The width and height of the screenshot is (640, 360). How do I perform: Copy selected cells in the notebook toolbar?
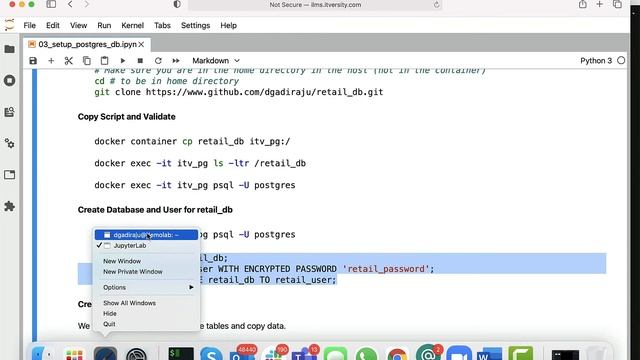pos(87,61)
